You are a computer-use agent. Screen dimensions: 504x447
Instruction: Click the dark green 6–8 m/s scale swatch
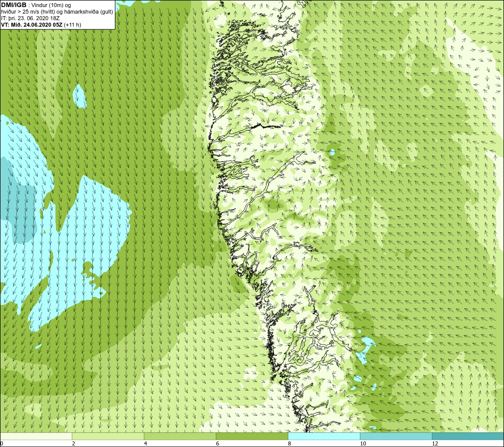coord(252,436)
